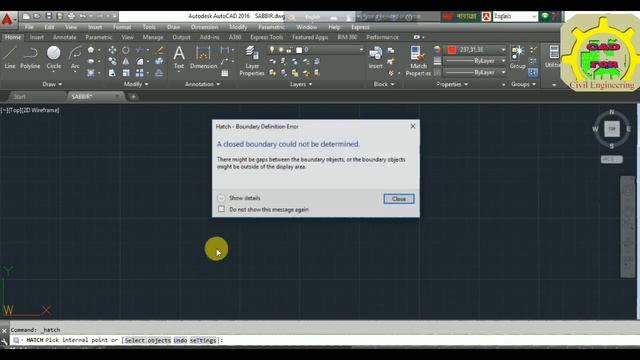The width and height of the screenshot is (640, 360).
Task: Click the seTtings command option
Action: click(x=202, y=340)
